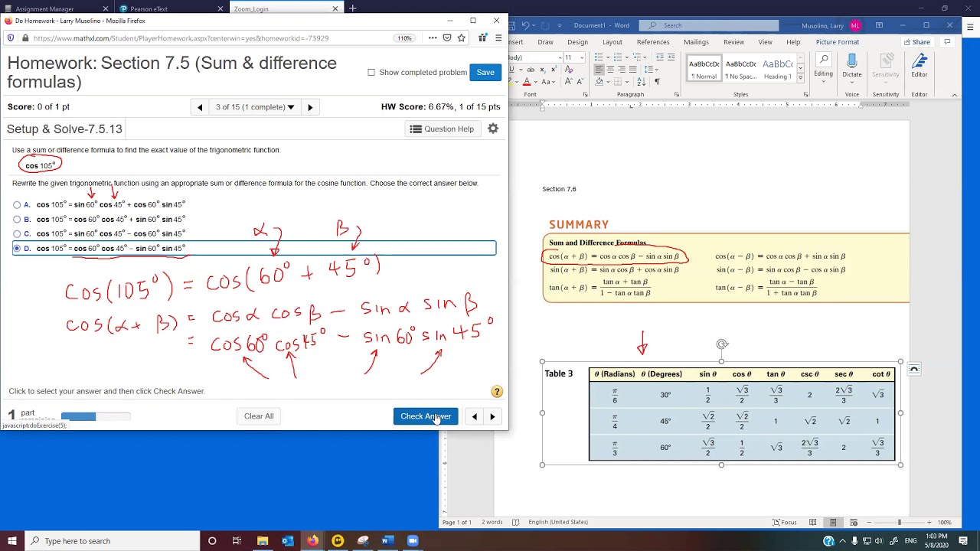Expand the Word styles gallery
The width and height of the screenshot is (980, 551).
(800, 77)
